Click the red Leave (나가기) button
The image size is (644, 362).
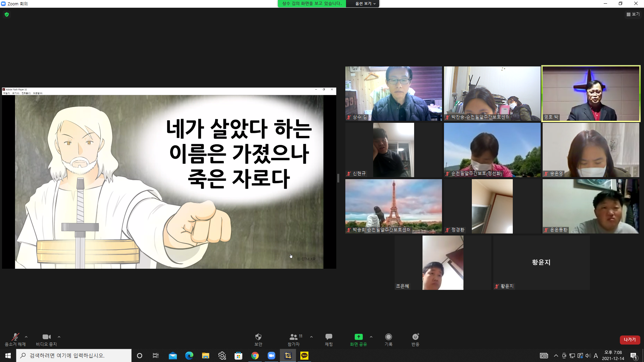coord(630,340)
